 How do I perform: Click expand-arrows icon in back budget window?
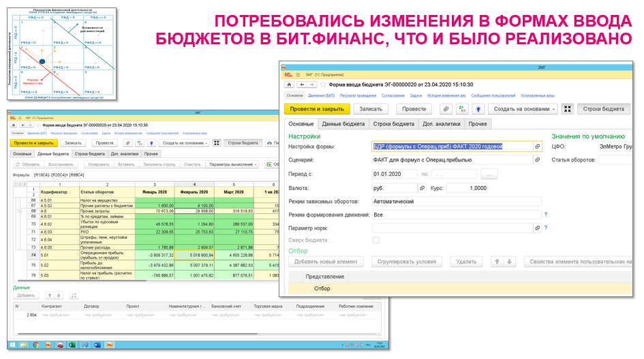point(217,143)
